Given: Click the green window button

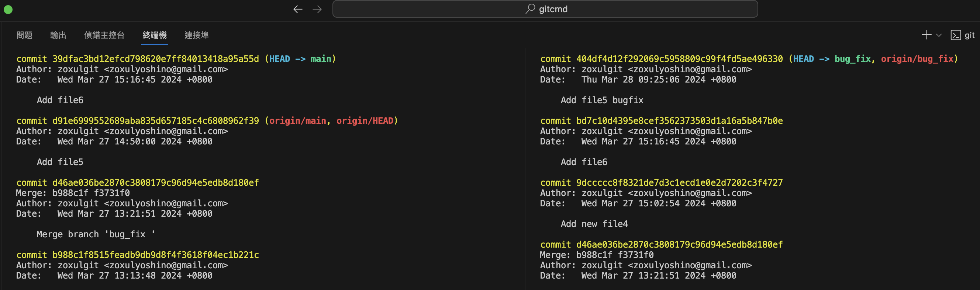Looking at the screenshot, I should (x=8, y=10).
